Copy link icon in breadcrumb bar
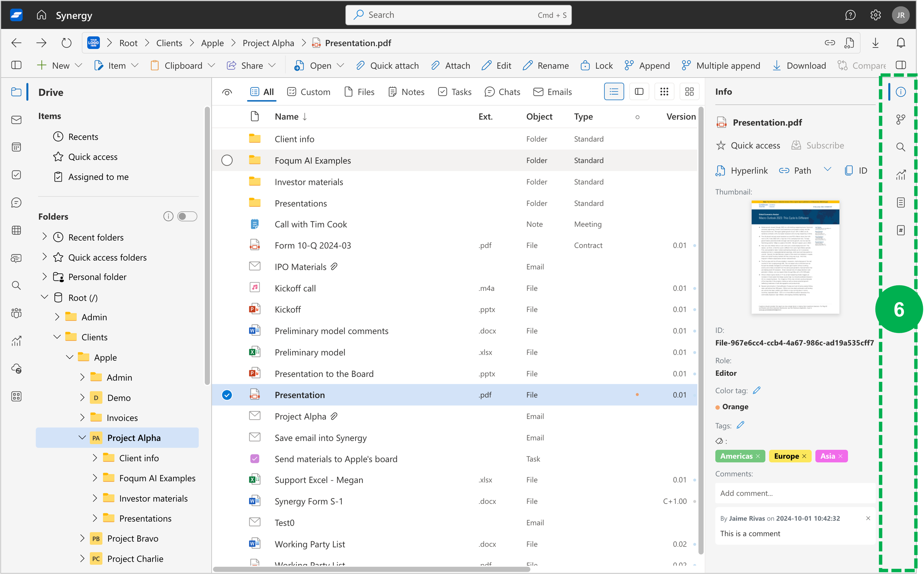 pos(829,43)
